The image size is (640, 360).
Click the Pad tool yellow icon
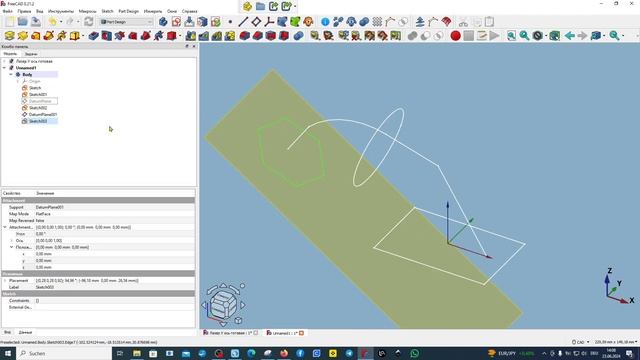(9, 36)
